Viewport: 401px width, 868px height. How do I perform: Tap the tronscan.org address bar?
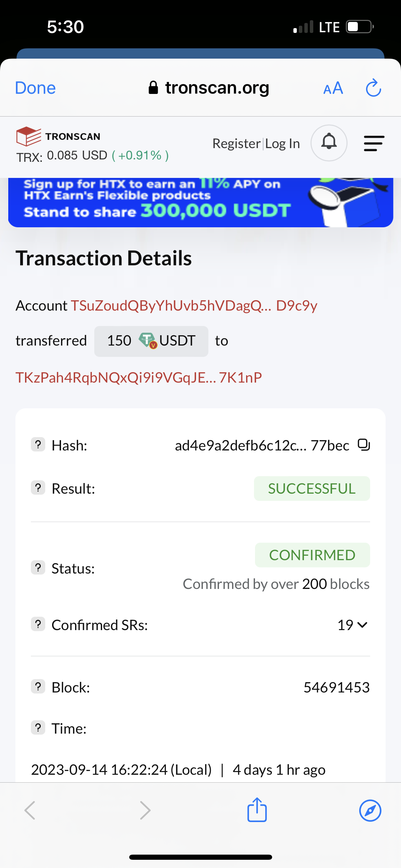[209, 88]
